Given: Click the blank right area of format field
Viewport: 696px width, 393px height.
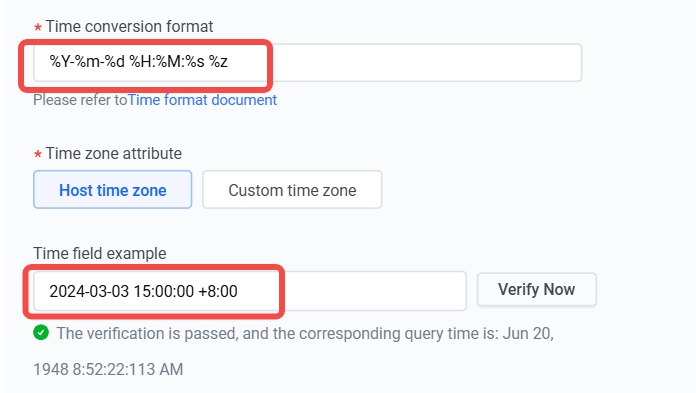Looking at the screenshot, I should (x=426, y=62).
